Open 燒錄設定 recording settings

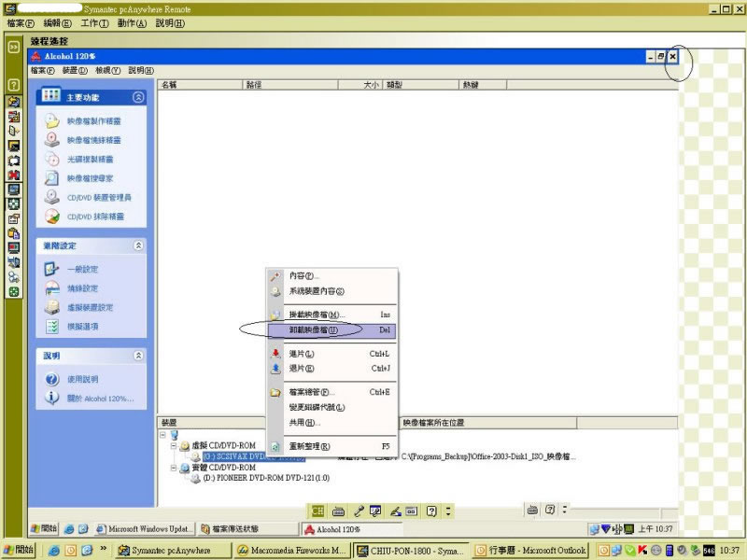click(82, 288)
